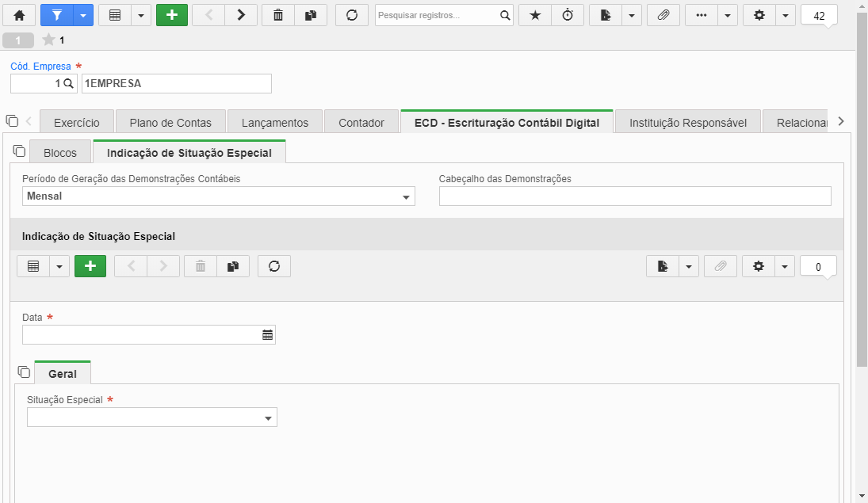Go to the home screen icon

[19, 16]
